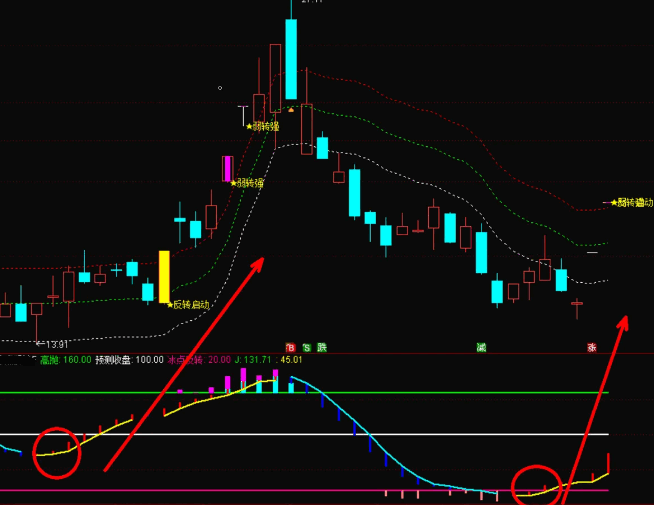Select the magenta candlestick in the uptrend
The width and height of the screenshot is (654, 505).
pos(227,168)
